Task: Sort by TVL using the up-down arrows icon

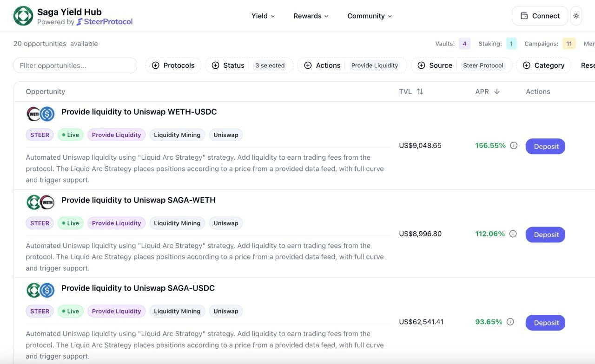Action: (420, 91)
